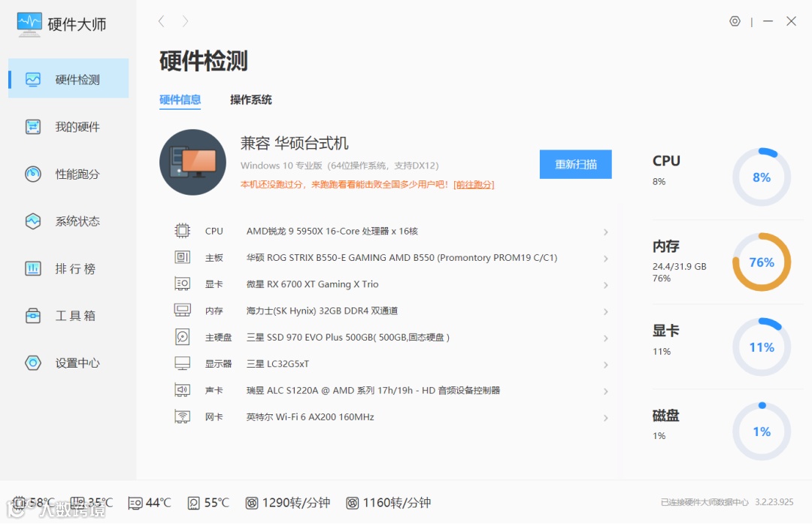Click the 设置中心 gear icon
Image resolution: width=812 pixels, height=524 pixels.
point(33,362)
